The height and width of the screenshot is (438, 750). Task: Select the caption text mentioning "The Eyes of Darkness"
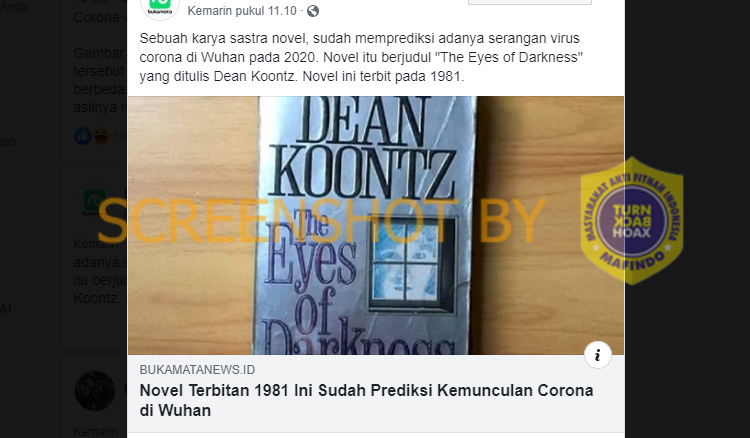361,57
